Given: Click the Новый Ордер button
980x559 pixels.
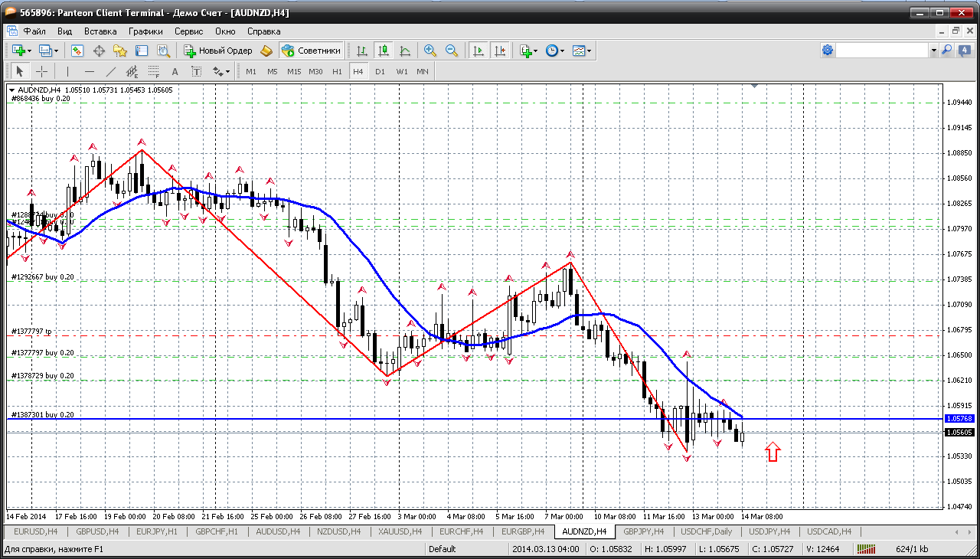Looking at the screenshot, I should pos(218,51).
